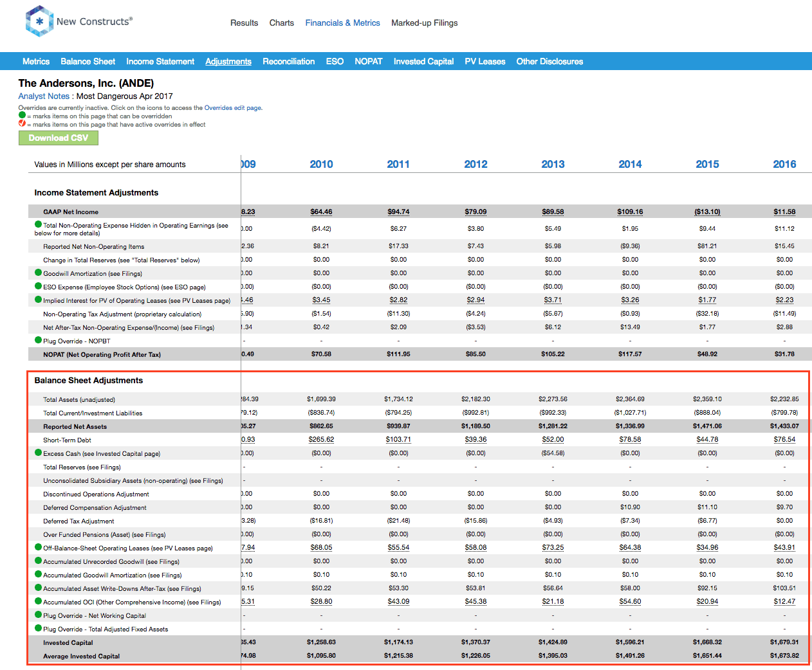Screen dimensions: 812x670
Task: Switch to the Other Disclosures tab
Action: point(550,62)
